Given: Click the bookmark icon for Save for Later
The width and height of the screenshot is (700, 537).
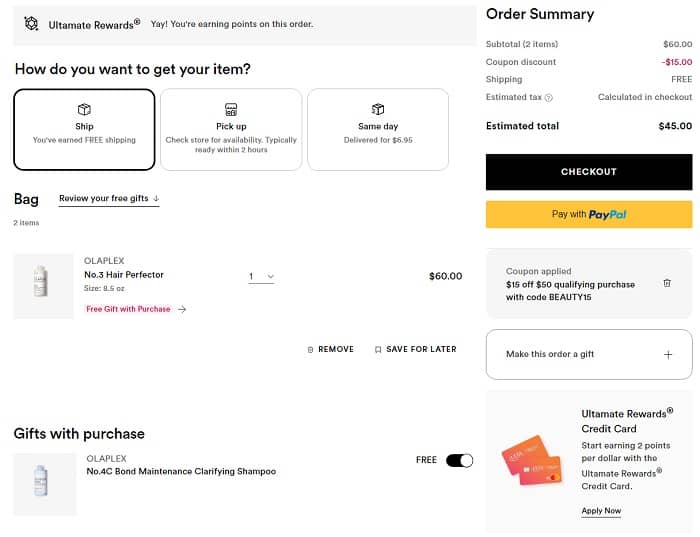Looking at the screenshot, I should (x=378, y=350).
